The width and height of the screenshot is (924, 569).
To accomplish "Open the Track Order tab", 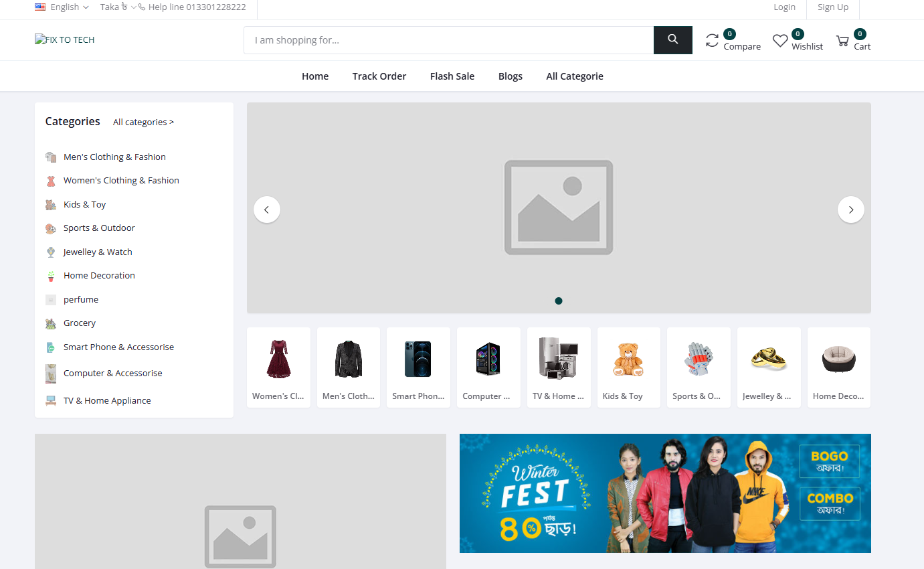I will tap(379, 76).
